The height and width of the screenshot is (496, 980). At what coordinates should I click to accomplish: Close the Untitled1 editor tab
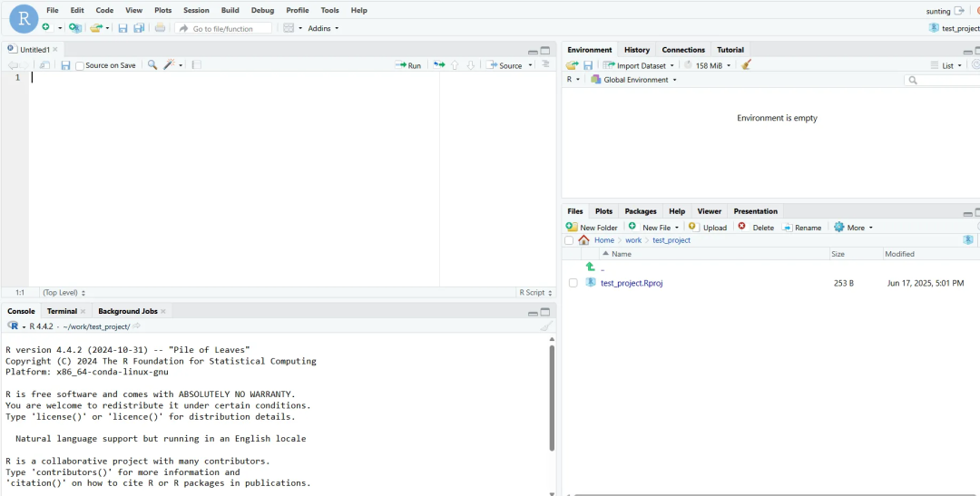point(55,49)
